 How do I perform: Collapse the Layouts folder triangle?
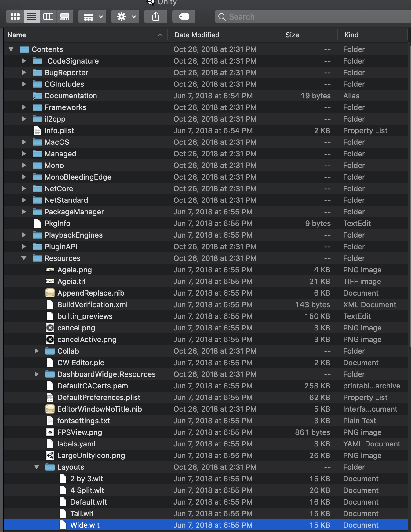point(37,467)
